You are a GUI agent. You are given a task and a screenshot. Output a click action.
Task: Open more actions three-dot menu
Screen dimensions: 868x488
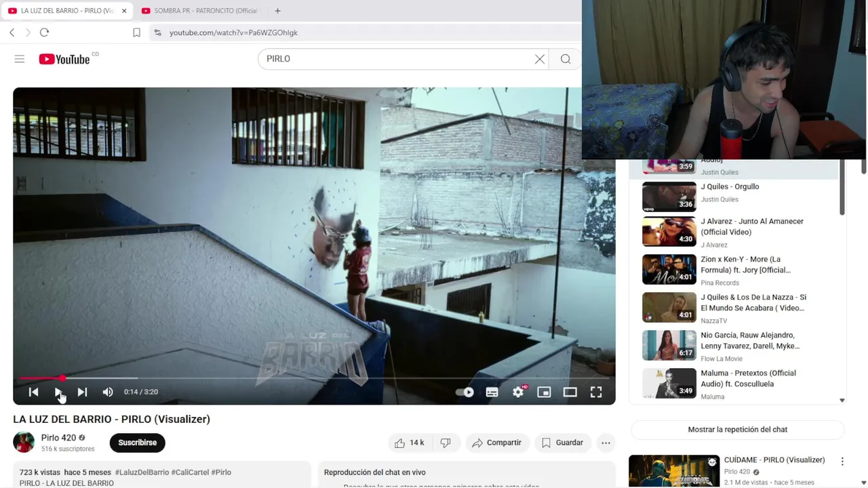(606, 443)
